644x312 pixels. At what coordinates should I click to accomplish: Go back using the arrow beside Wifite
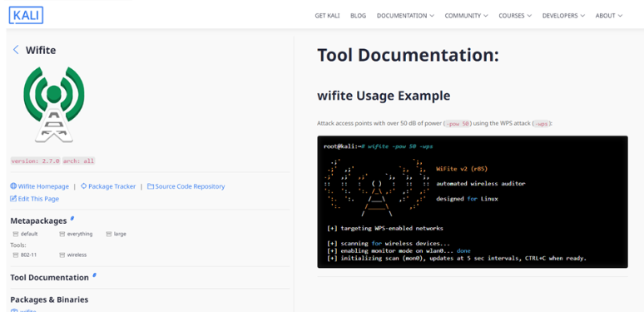(x=16, y=50)
